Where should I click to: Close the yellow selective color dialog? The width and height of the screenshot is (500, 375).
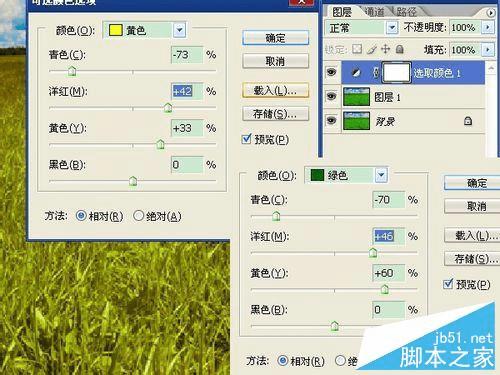click(x=301, y=2)
